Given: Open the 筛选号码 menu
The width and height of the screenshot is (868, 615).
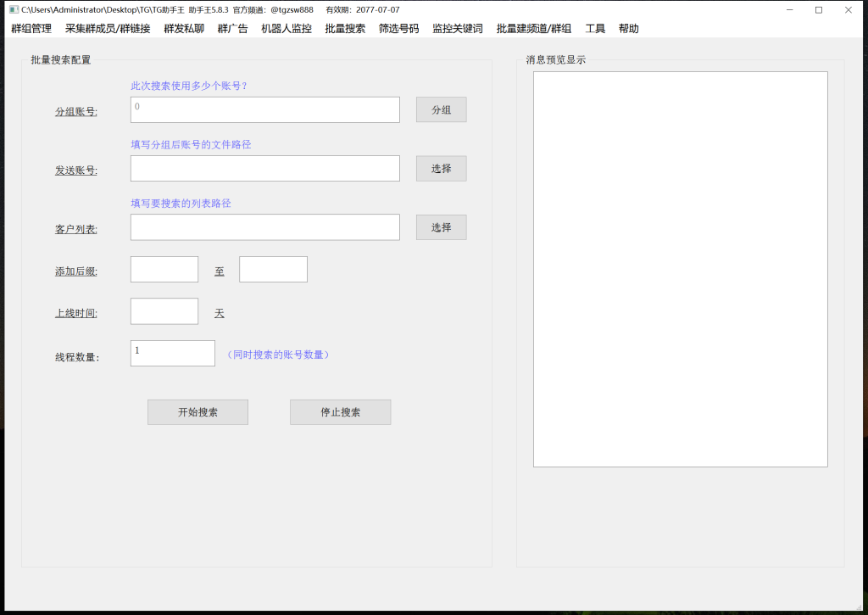Looking at the screenshot, I should (399, 29).
